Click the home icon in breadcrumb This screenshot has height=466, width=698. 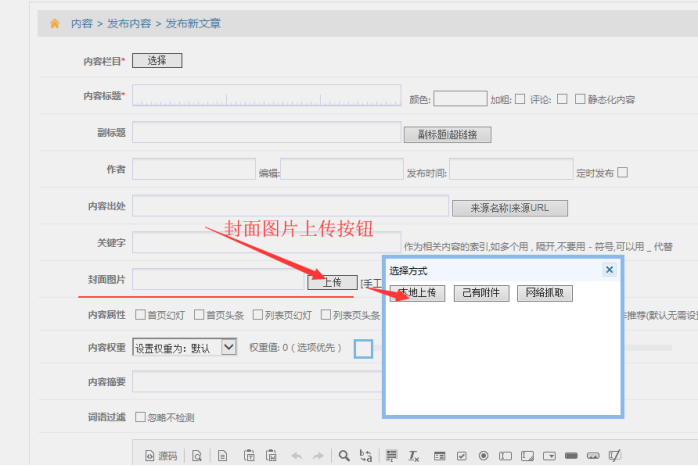54,23
